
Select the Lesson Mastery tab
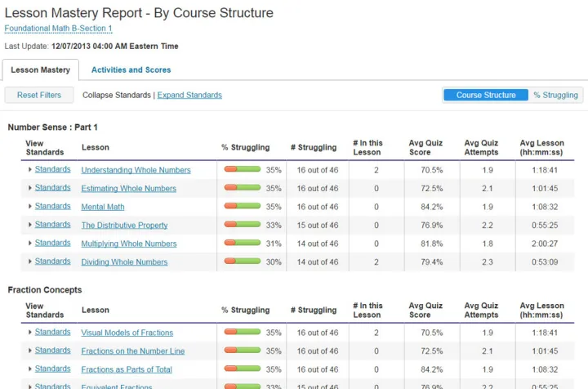point(41,69)
